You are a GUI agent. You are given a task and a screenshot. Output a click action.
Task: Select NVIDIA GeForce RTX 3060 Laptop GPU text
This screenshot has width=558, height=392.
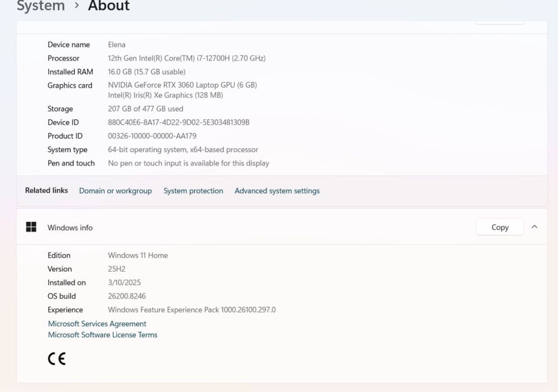click(182, 85)
